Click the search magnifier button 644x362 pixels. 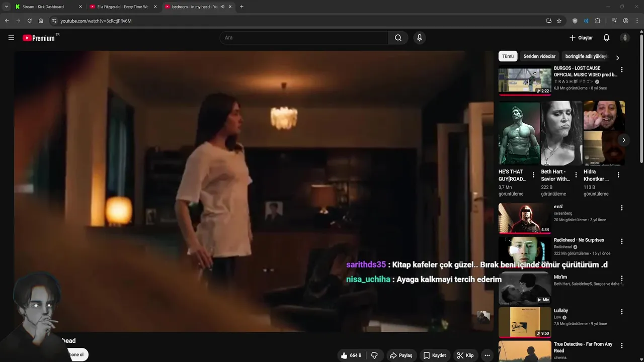(398, 38)
